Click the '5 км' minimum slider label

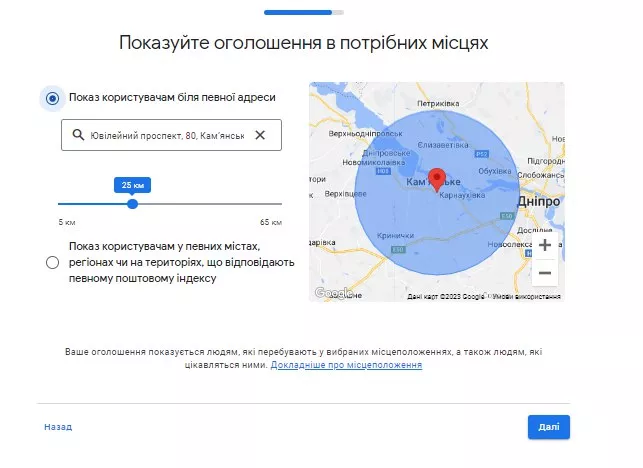tap(67, 222)
